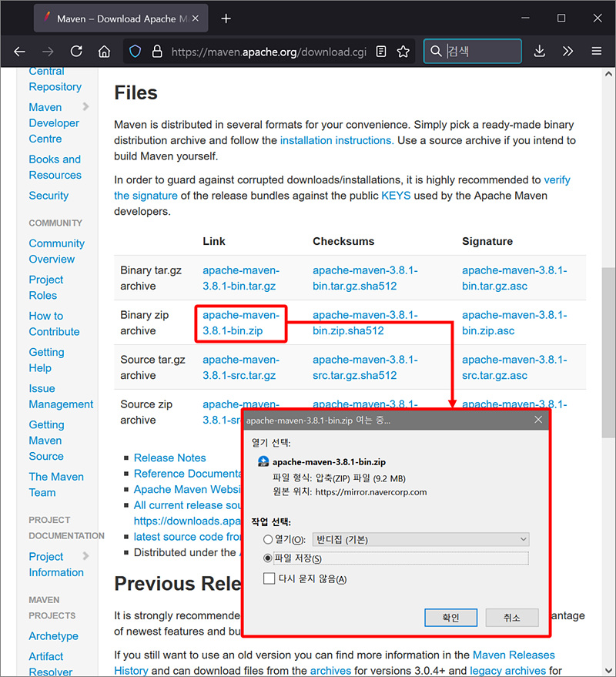
Task: Click the scrollbar up arrow
Action: [608, 74]
